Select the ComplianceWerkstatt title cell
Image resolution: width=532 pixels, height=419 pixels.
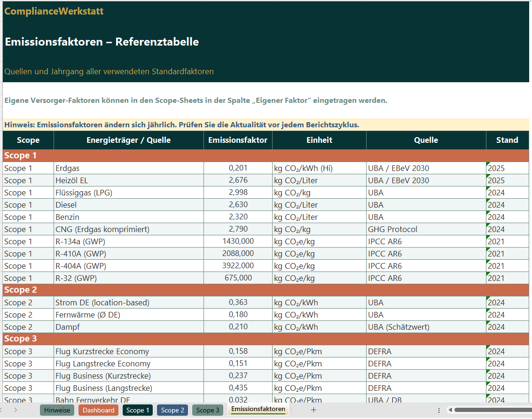click(x=54, y=11)
